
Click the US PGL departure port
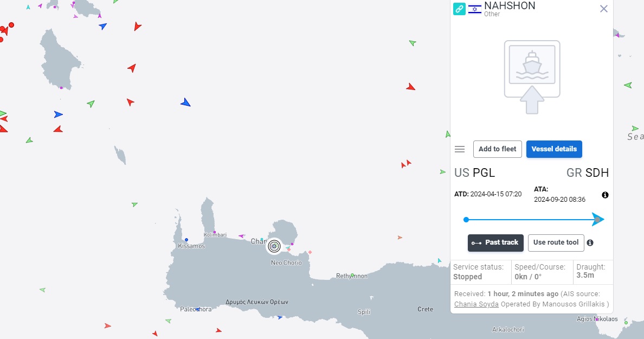(x=474, y=172)
